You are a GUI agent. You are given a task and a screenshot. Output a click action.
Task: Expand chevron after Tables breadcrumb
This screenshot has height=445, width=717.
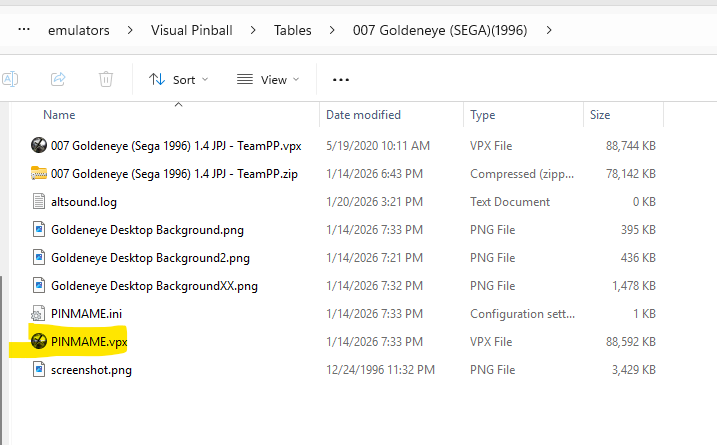pyautogui.click(x=332, y=30)
